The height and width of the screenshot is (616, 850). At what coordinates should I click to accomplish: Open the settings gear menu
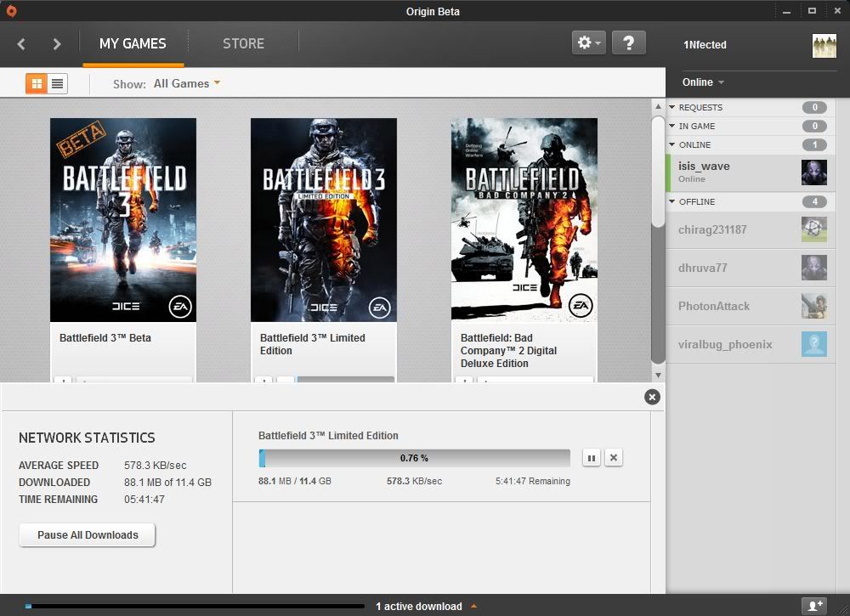[589, 42]
